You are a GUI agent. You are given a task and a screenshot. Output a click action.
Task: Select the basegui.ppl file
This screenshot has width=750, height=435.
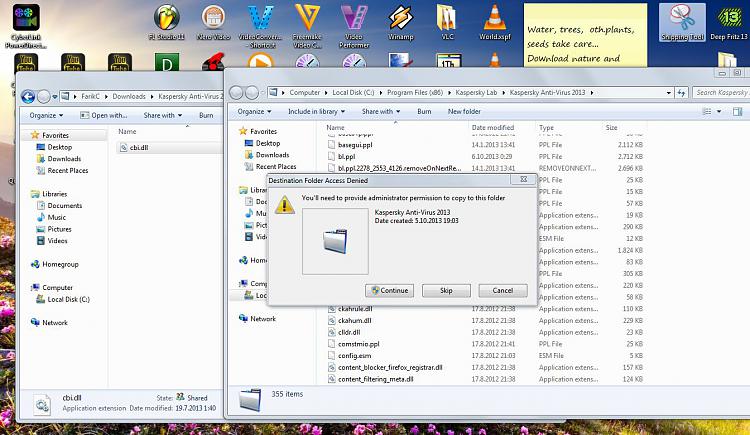click(355, 145)
